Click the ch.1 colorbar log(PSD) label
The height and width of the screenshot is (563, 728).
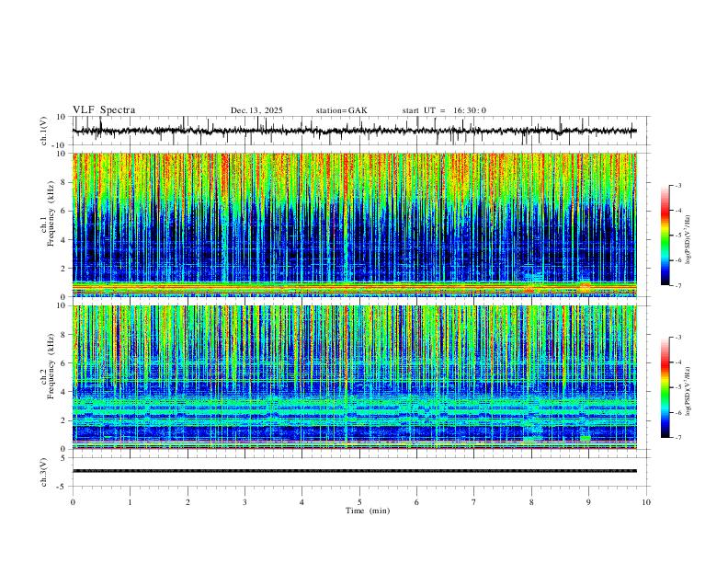click(x=688, y=239)
